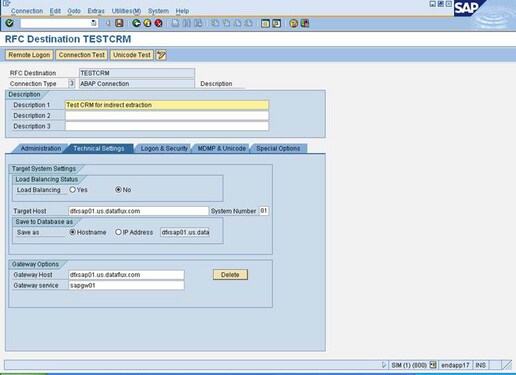Screen dimensions: 516x375
Task: Switch to the Technical Settings tab
Action: click(99, 148)
